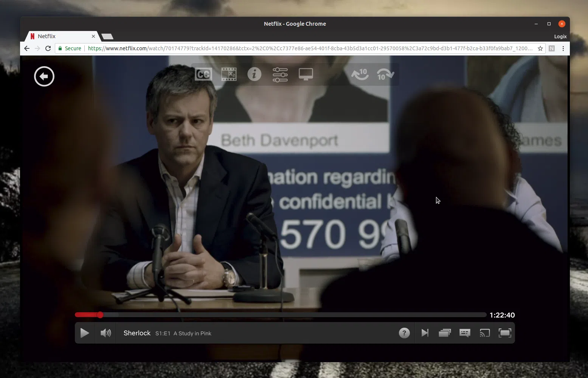Show episode information
The image size is (588, 378).
[x=254, y=74]
